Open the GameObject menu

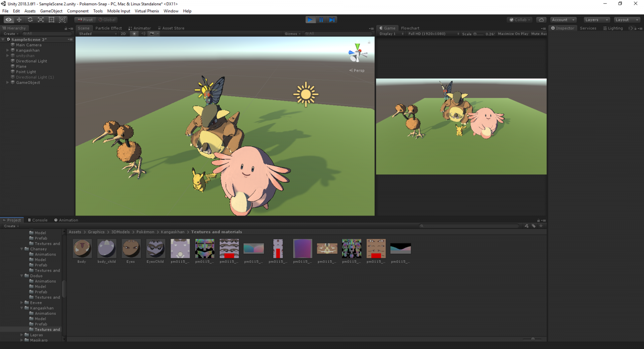click(51, 11)
